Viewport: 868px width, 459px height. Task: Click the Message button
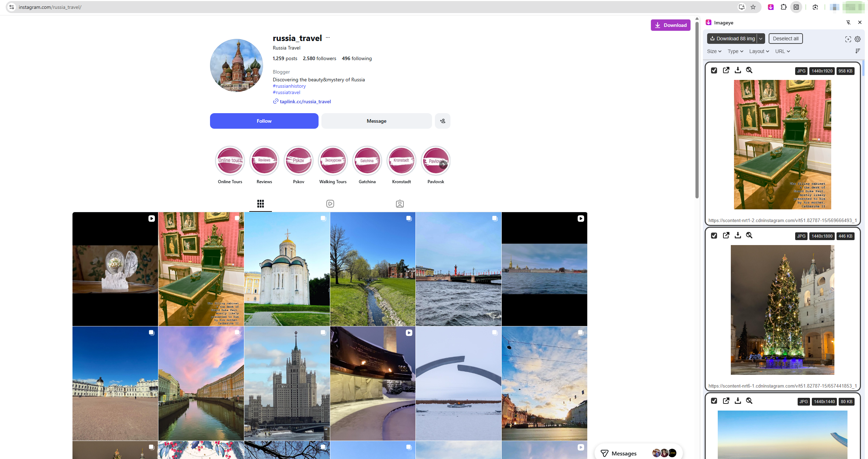(377, 121)
